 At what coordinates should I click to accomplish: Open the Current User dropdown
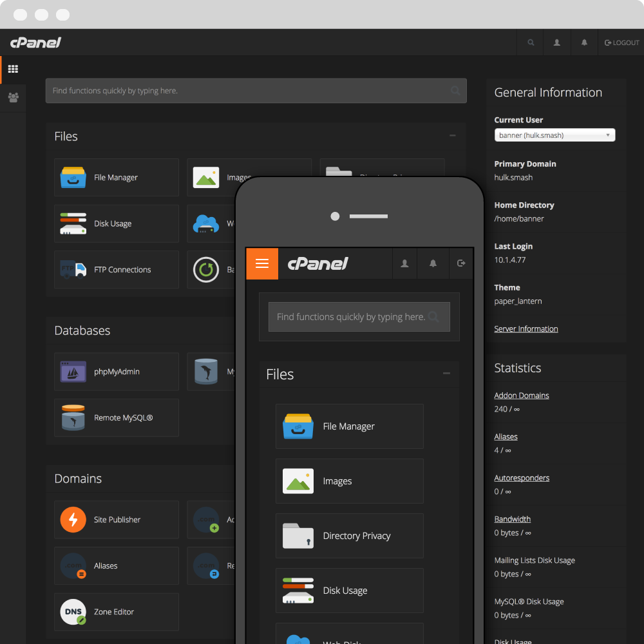554,135
